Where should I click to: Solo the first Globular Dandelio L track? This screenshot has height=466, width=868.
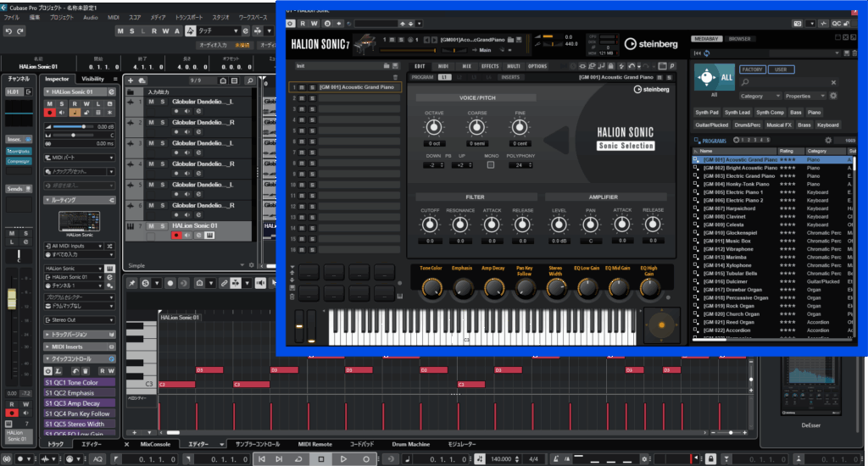162,102
